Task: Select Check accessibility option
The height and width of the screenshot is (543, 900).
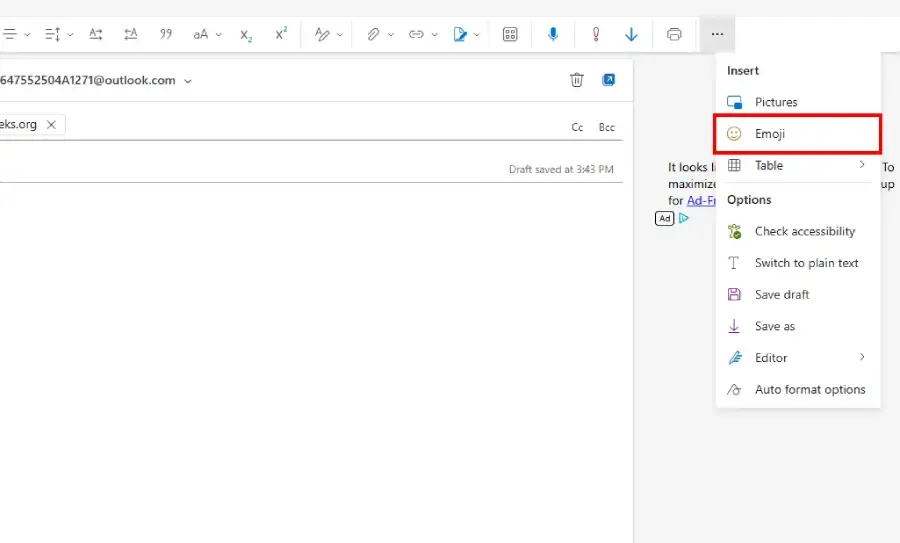Action: (x=798, y=231)
